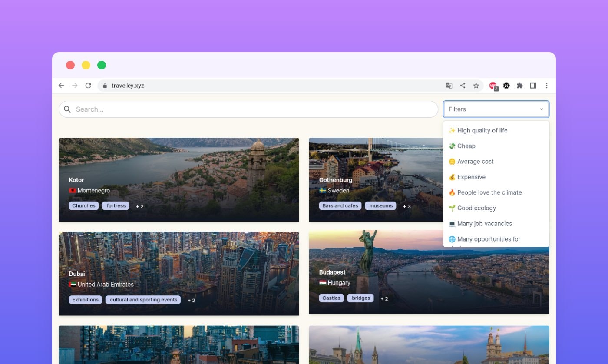Select the Average cost filter
The height and width of the screenshot is (364, 608).
pyautogui.click(x=496, y=162)
